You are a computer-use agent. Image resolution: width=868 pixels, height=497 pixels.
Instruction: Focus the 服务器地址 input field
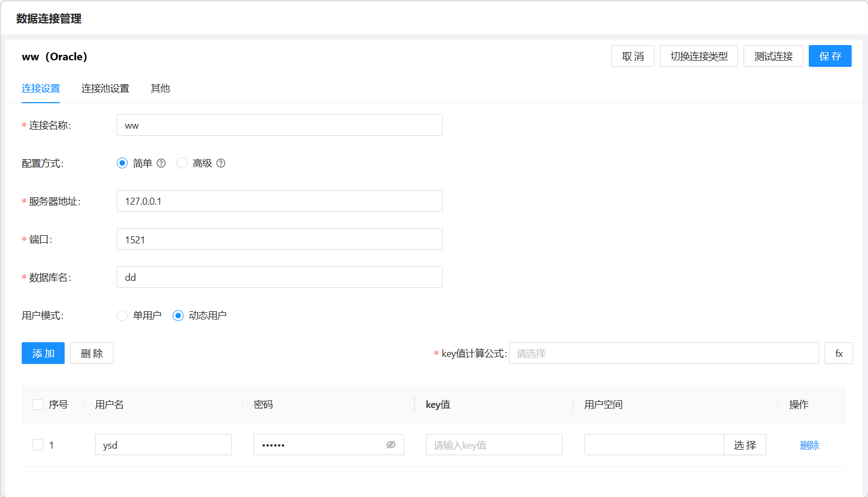click(279, 202)
